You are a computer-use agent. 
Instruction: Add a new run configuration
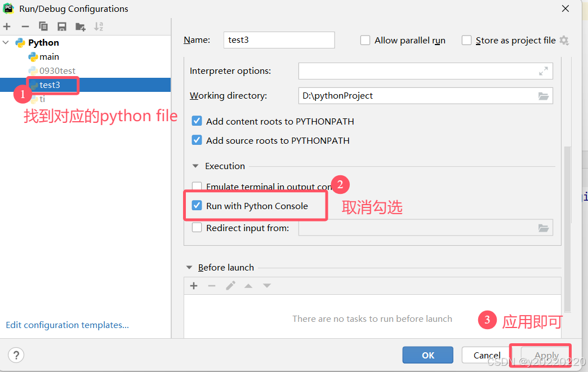[7, 26]
